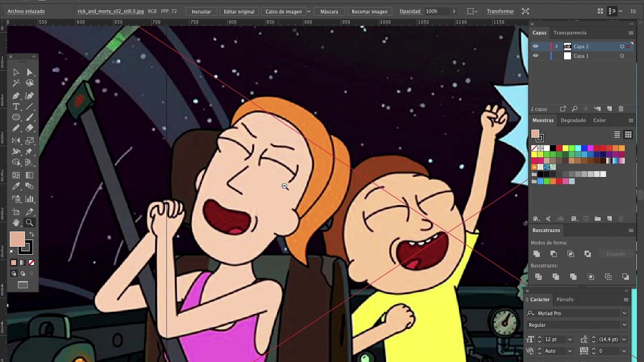Select the Lasso tool
The width and height of the screenshot is (644, 362).
point(30,83)
